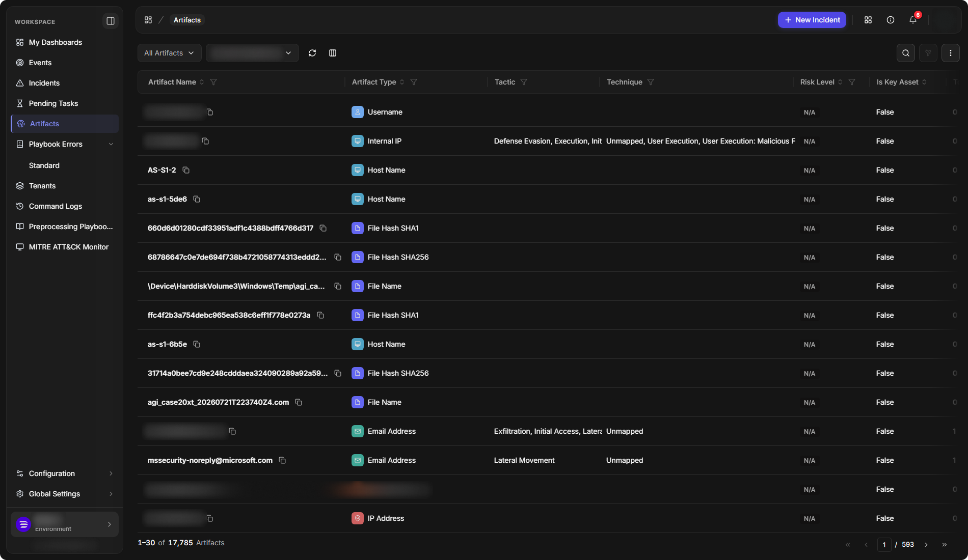Open the Environment switcher

64,524
